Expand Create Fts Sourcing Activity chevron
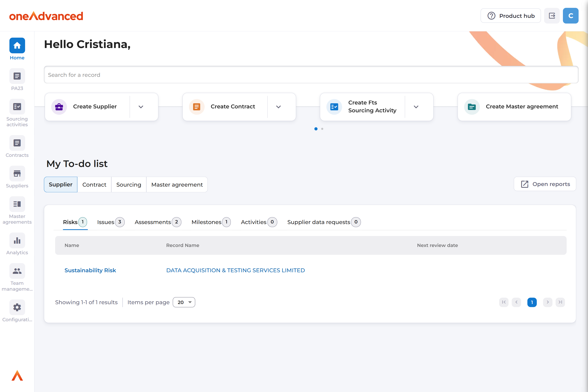This screenshot has width=588, height=392. pyautogui.click(x=416, y=107)
